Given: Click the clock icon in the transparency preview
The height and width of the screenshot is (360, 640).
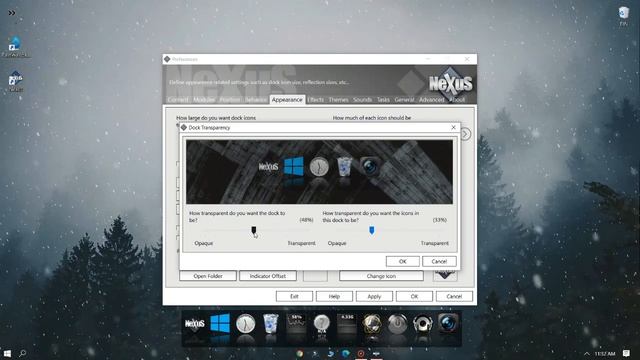Looking at the screenshot, I should tap(319, 167).
